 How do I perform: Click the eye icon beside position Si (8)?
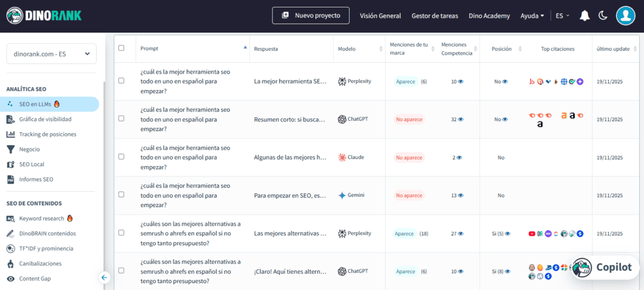508,272
